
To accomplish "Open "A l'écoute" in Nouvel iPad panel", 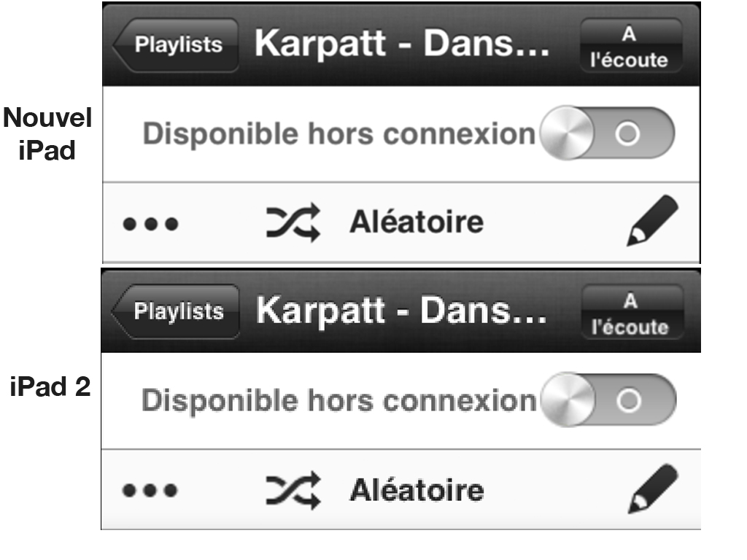I will click(x=631, y=46).
